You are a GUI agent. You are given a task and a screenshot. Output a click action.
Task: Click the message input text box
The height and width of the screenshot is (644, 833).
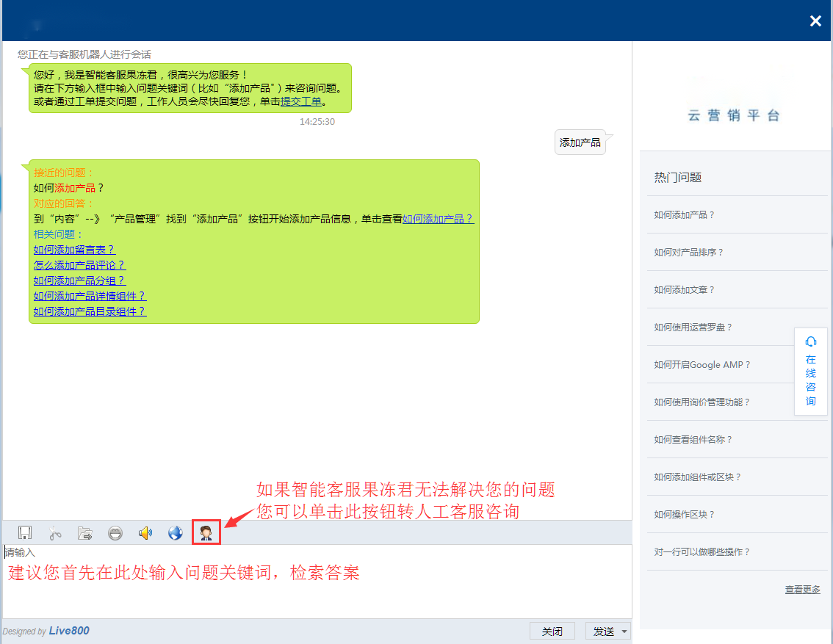(316, 580)
